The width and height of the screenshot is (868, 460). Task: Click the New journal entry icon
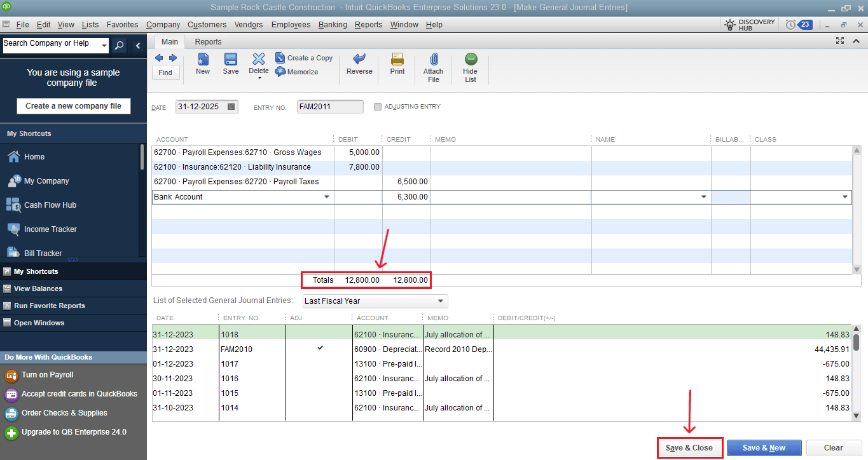[x=203, y=60]
